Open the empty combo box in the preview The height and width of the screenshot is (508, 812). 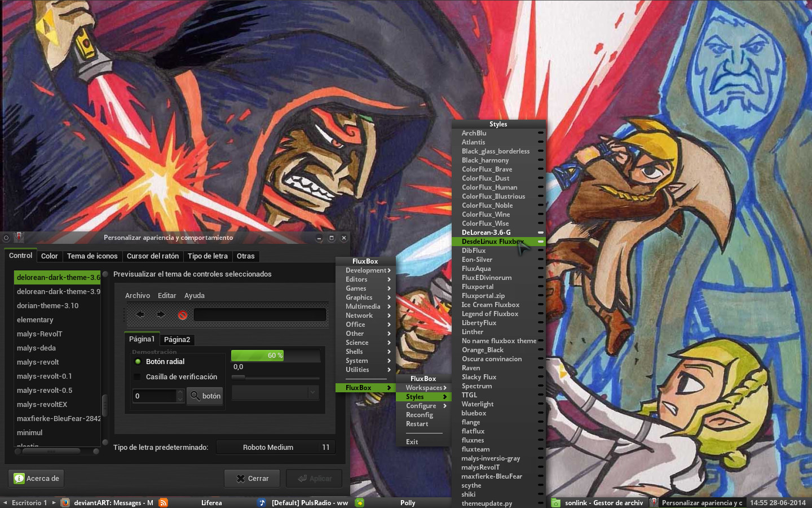tap(275, 393)
